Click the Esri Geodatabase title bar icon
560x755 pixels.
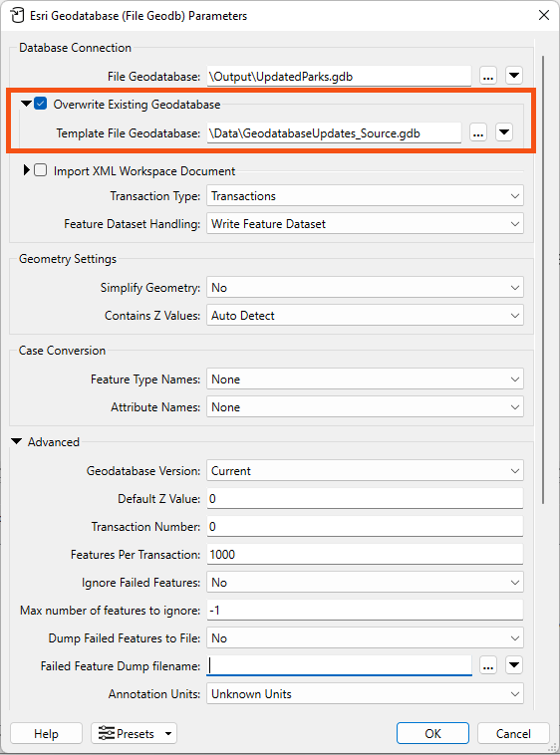pos(17,15)
